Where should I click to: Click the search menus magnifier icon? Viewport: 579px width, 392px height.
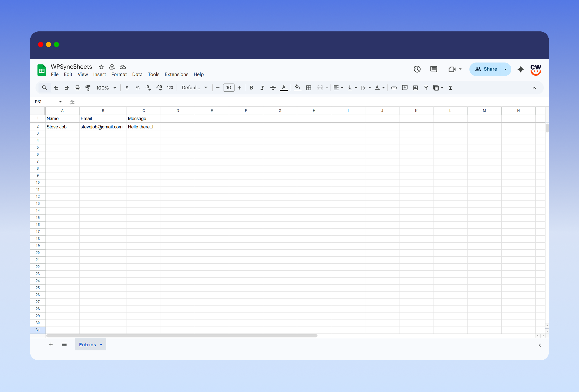[44, 88]
